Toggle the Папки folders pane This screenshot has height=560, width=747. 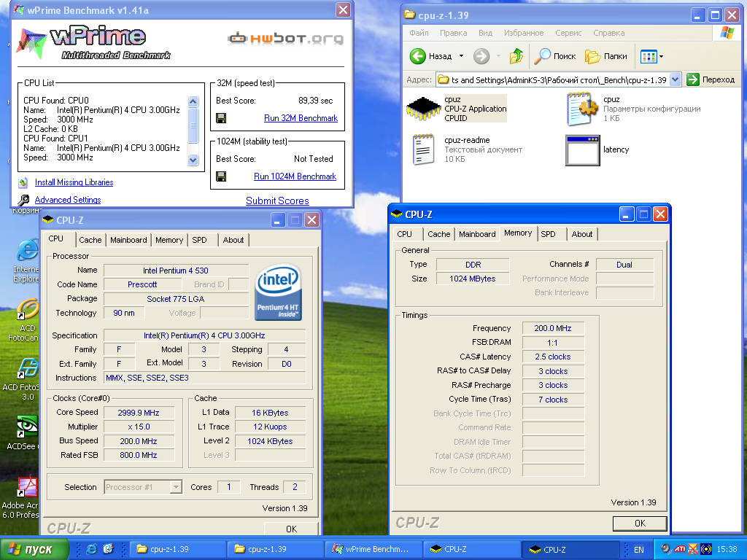pyautogui.click(x=605, y=56)
